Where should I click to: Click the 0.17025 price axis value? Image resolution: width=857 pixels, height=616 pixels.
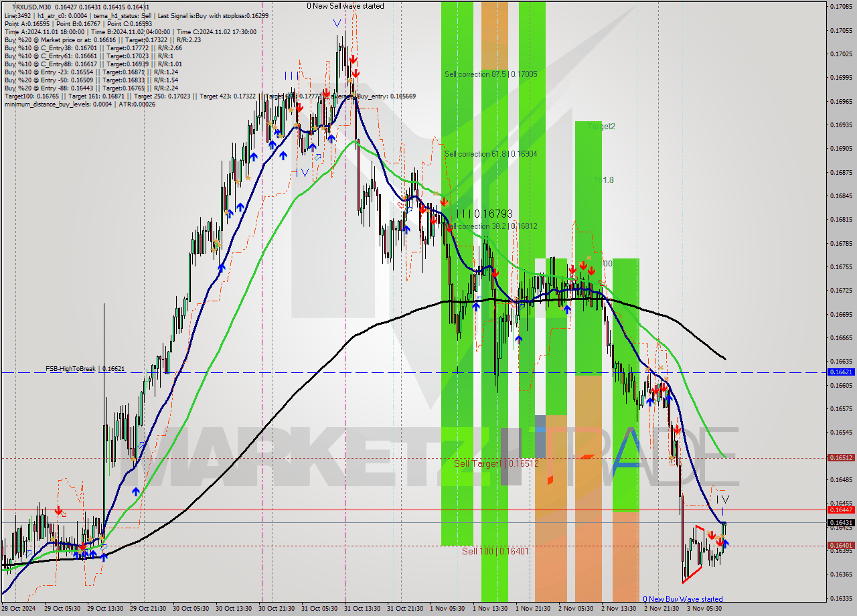click(x=841, y=54)
